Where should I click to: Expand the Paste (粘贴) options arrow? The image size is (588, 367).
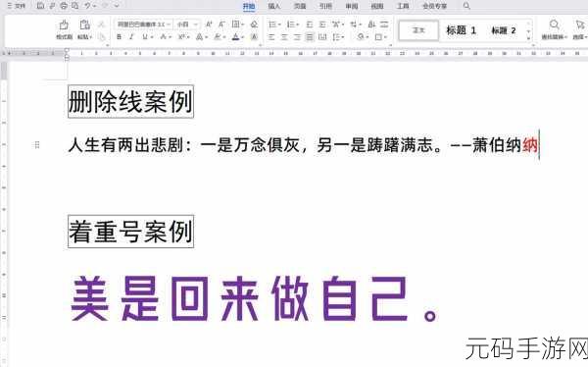coord(91,37)
